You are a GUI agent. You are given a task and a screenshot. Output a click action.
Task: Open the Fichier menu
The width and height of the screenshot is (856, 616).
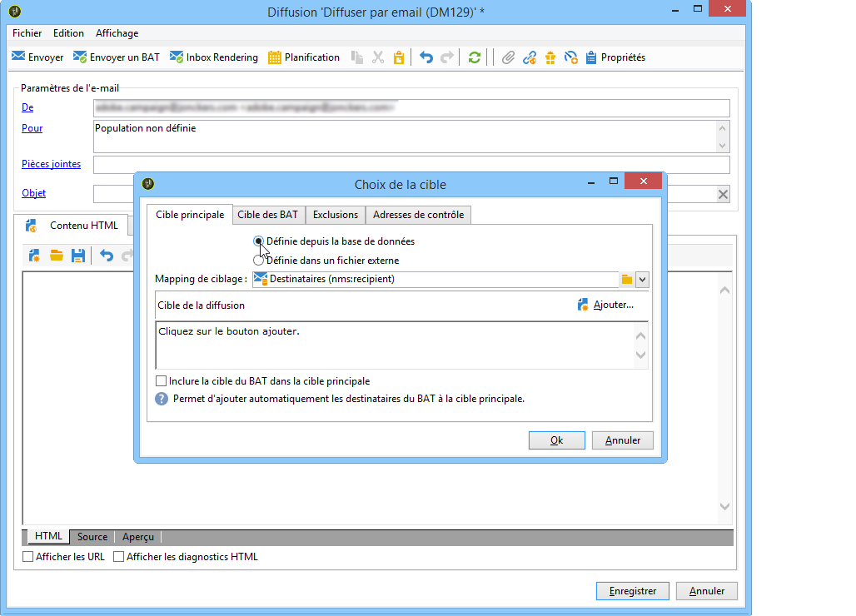pyautogui.click(x=27, y=33)
